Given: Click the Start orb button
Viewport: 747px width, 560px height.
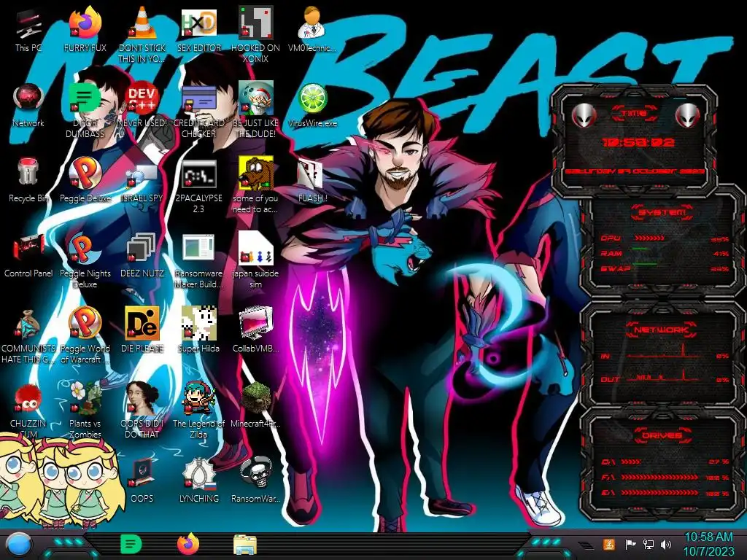Looking at the screenshot, I should point(19,544).
